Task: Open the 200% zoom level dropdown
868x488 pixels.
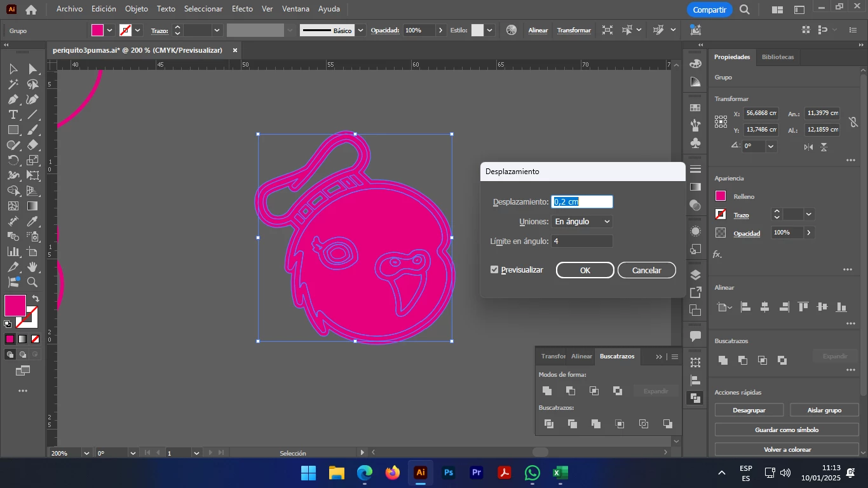Action: tap(86, 453)
